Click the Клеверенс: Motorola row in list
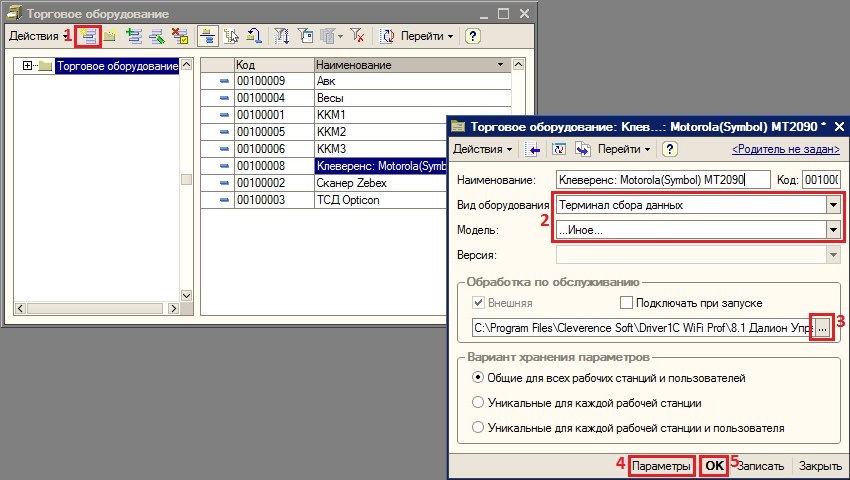 click(x=325, y=166)
